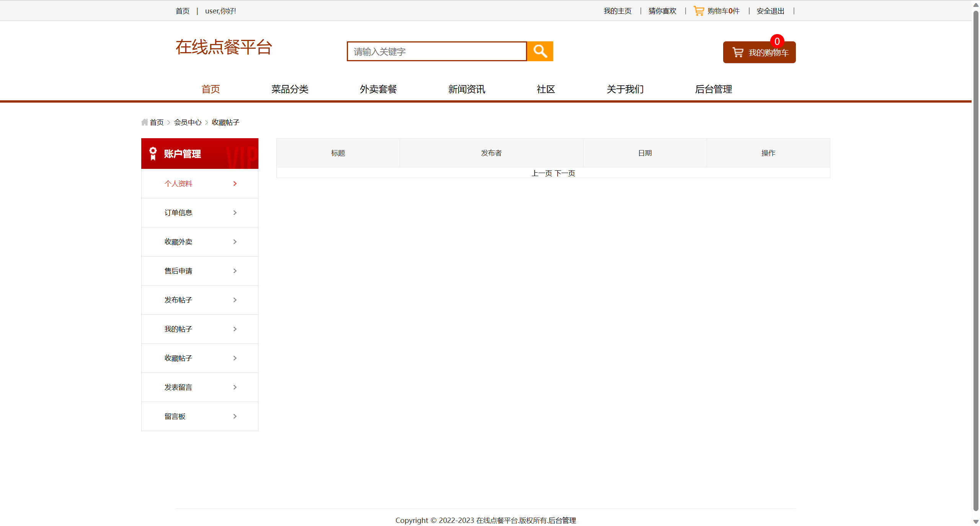Switch to the 社区 tab
Image resolution: width=980 pixels, height=526 pixels.
pyautogui.click(x=545, y=89)
